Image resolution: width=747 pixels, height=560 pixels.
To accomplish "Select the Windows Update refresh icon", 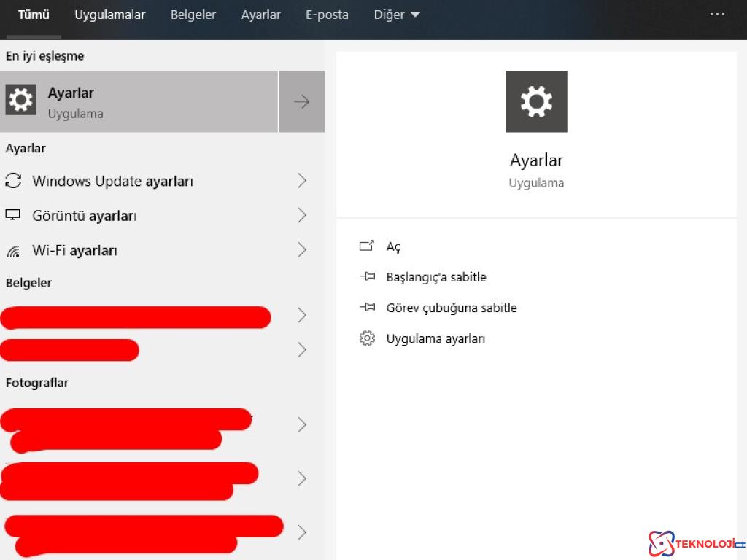I will 13,181.
